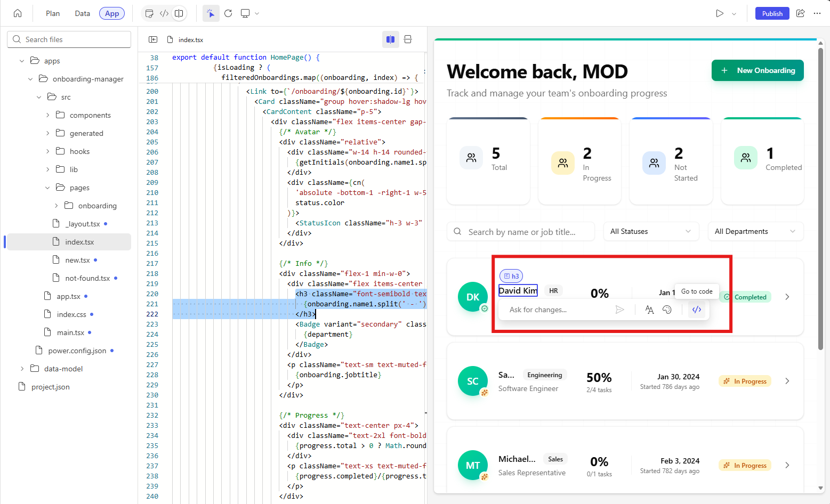
Task: Send the change request arrow icon
Action: coord(619,310)
